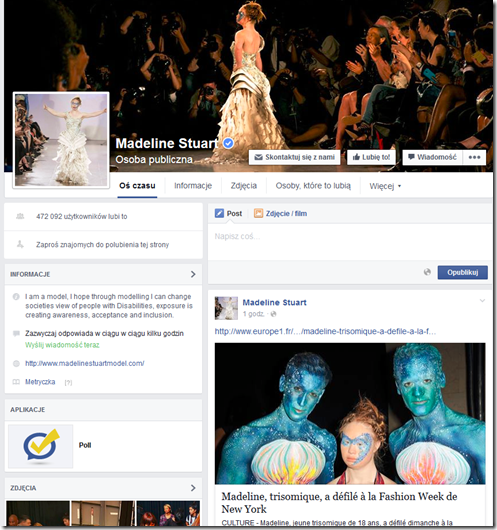497x530 pixels.
Task: Click the blue verified badge beside Madeline Stuart
Action: click(x=229, y=143)
